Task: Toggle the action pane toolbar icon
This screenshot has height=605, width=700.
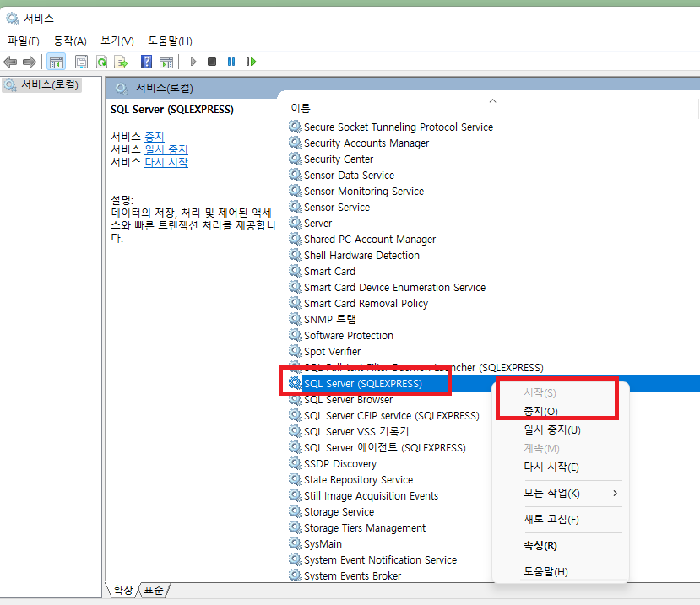Action: coord(166,62)
